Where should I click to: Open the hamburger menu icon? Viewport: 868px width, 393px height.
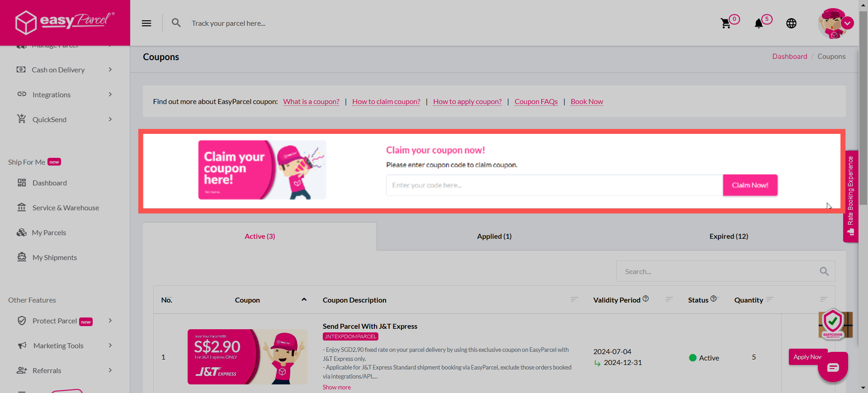[x=146, y=23]
